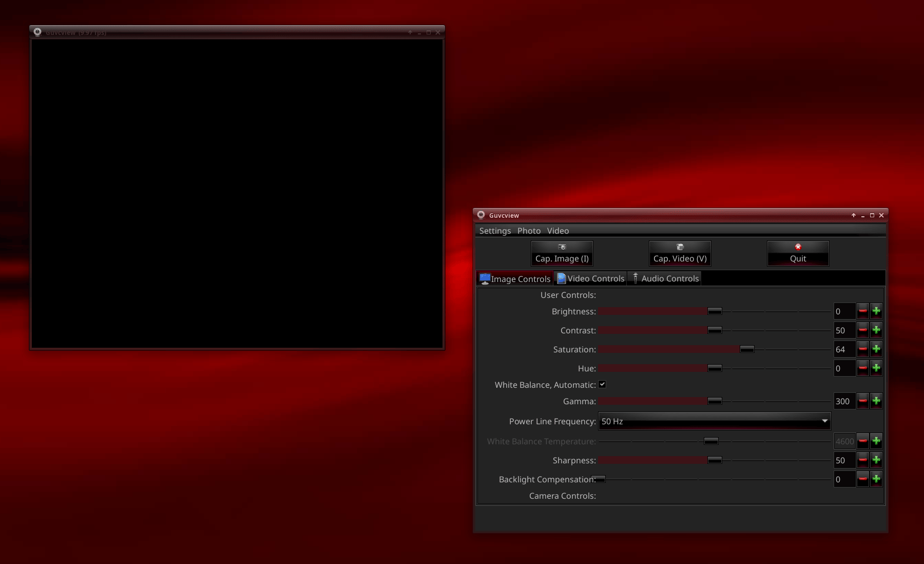Click the red minus icon for Sharpness

[863, 460]
